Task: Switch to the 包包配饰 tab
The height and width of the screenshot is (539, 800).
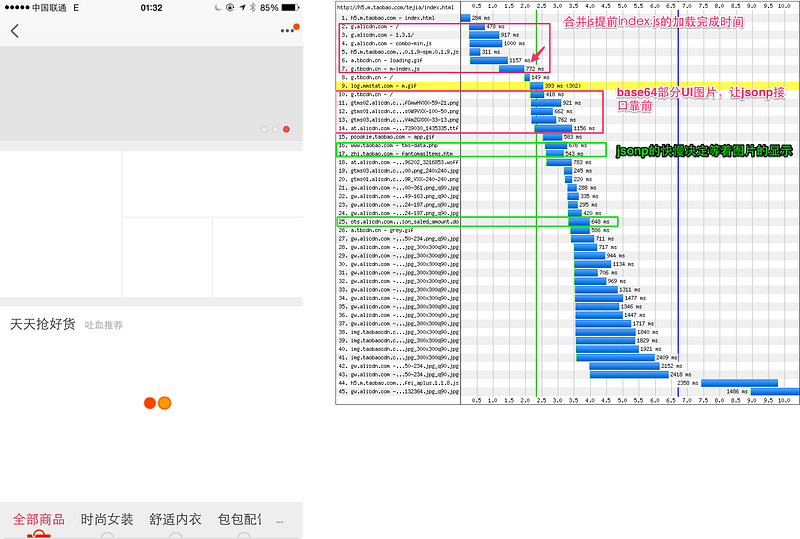Action: [x=239, y=520]
